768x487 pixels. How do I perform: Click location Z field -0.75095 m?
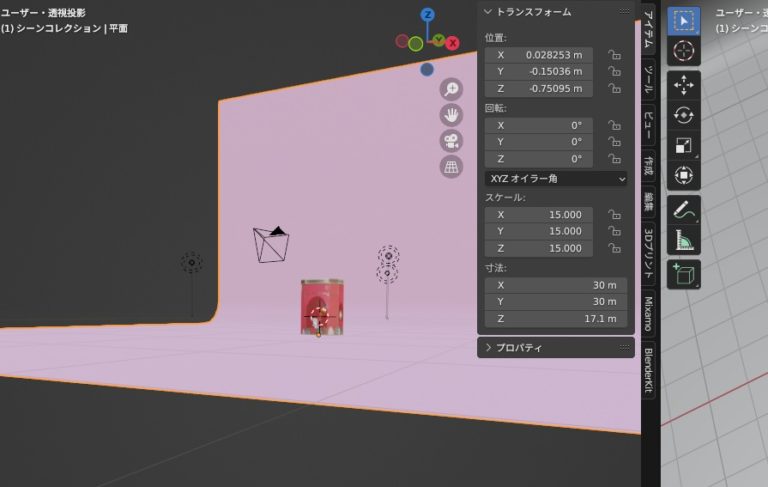coord(539,89)
